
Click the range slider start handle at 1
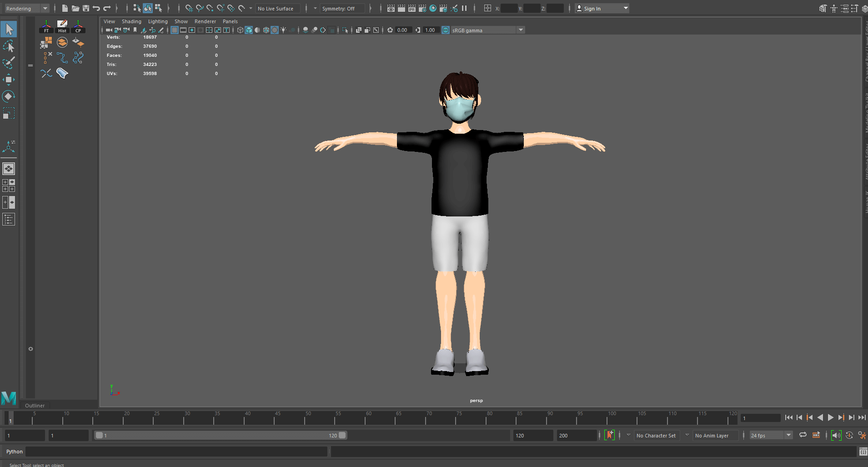pos(99,435)
